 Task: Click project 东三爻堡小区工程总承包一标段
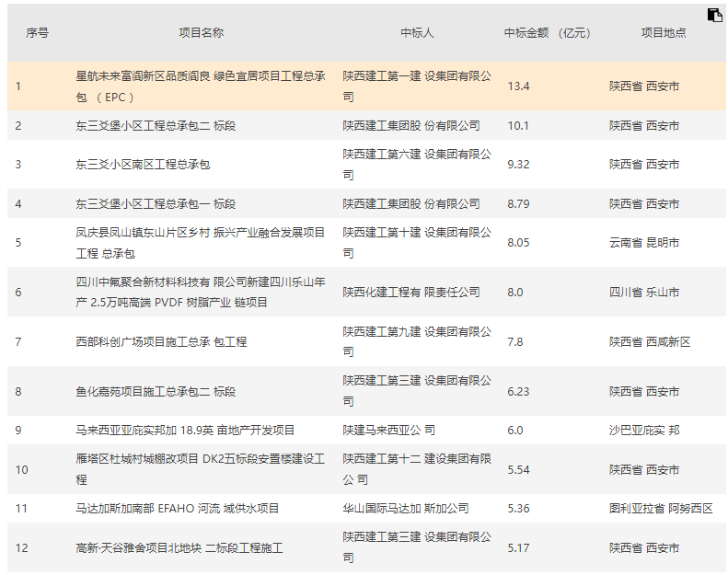(x=156, y=203)
